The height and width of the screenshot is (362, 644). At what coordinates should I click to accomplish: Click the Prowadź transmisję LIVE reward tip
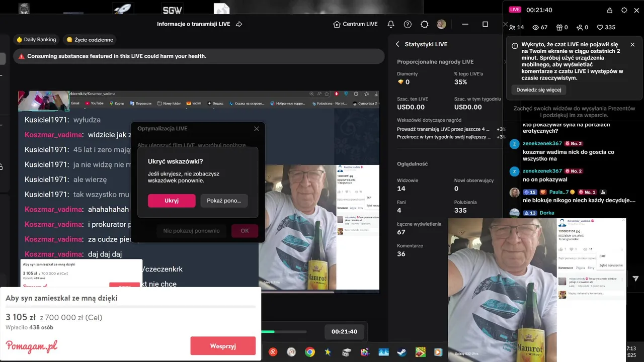(443, 129)
